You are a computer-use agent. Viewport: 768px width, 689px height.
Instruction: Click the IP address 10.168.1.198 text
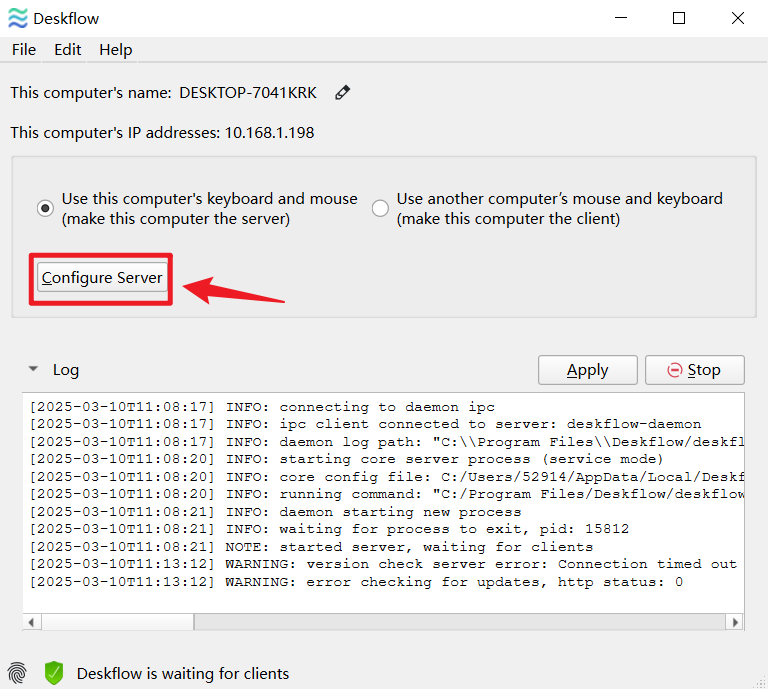pos(269,133)
